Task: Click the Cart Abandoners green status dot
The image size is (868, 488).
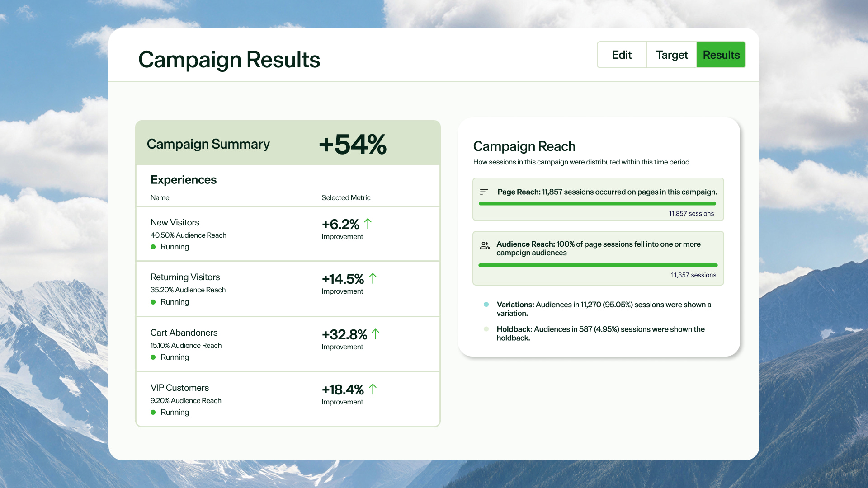Action: pos(153,357)
